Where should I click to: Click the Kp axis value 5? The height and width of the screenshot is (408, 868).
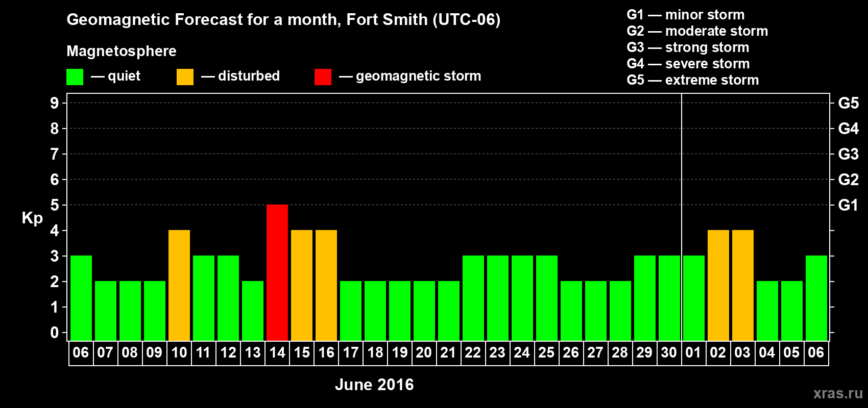(55, 205)
